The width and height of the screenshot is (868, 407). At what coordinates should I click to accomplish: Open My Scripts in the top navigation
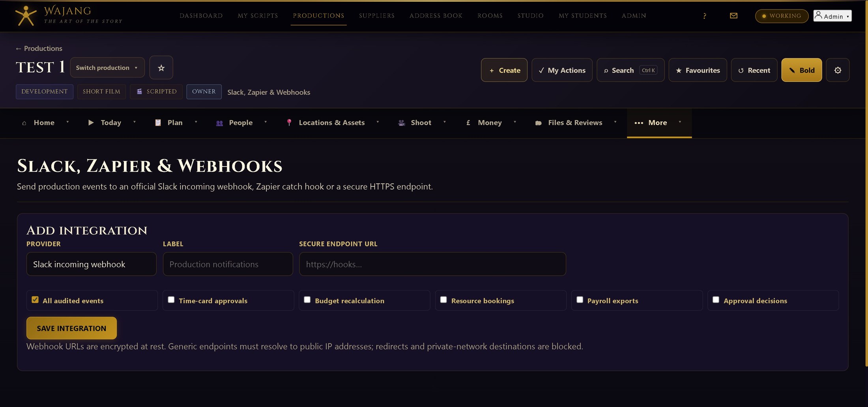tap(258, 16)
